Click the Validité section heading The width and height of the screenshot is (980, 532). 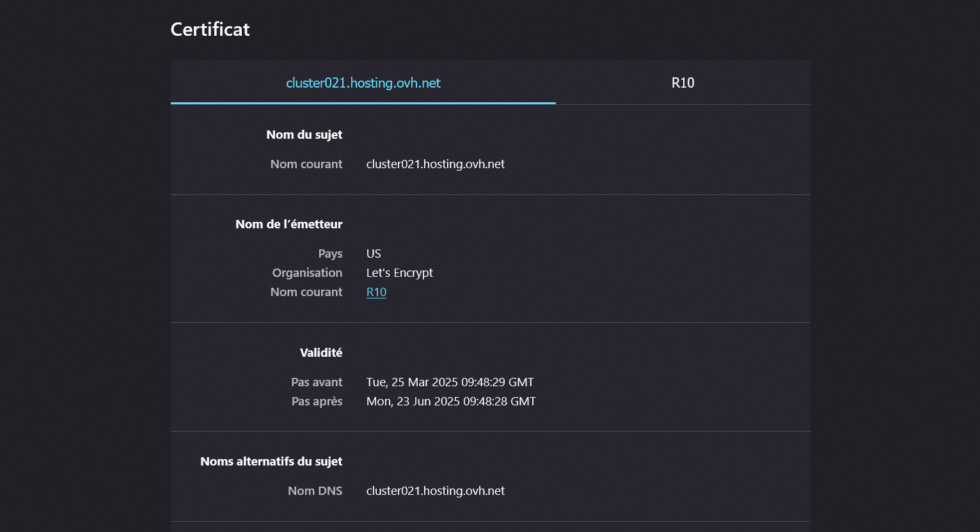pos(321,353)
